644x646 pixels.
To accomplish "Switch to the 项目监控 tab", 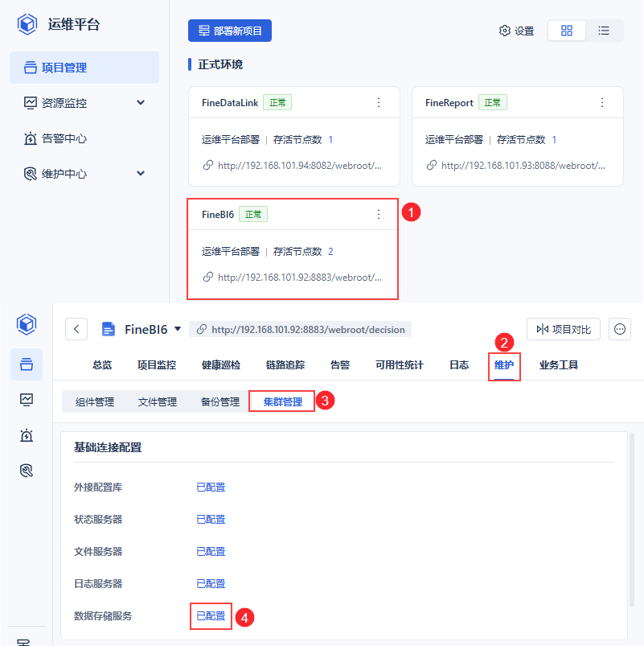I will pos(157,365).
